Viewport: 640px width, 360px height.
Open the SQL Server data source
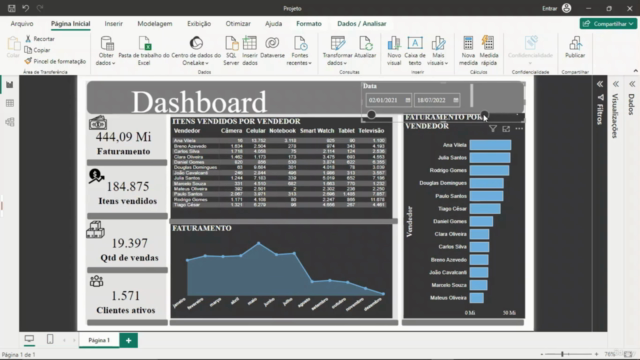click(231, 51)
